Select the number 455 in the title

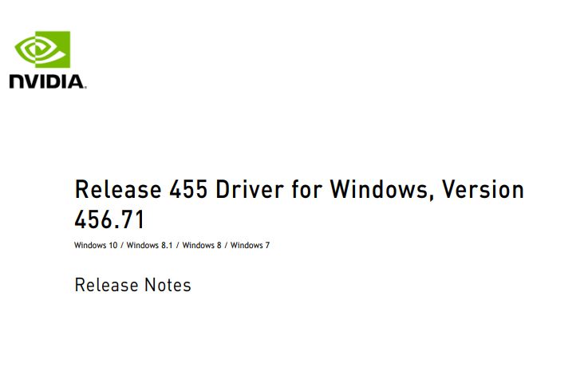(188, 189)
